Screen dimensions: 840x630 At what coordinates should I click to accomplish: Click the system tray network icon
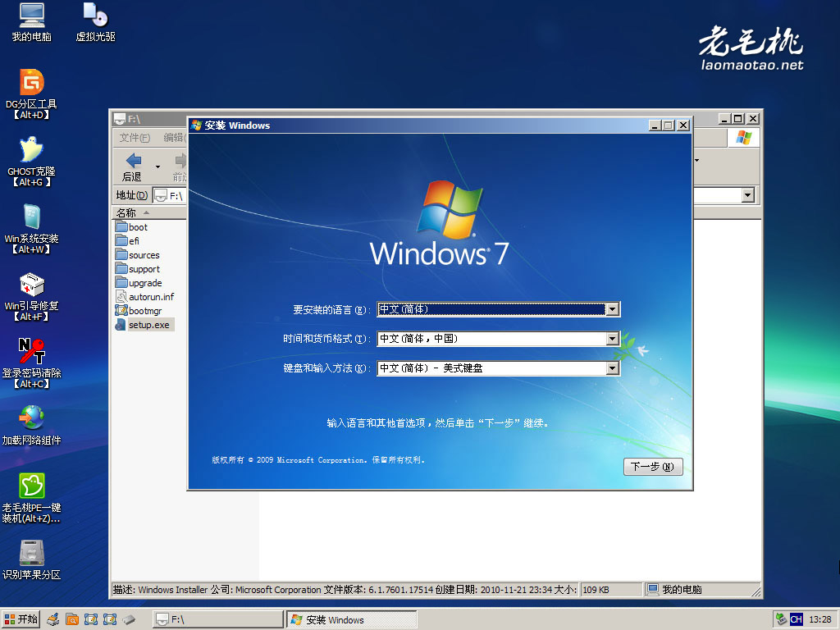point(782,619)
